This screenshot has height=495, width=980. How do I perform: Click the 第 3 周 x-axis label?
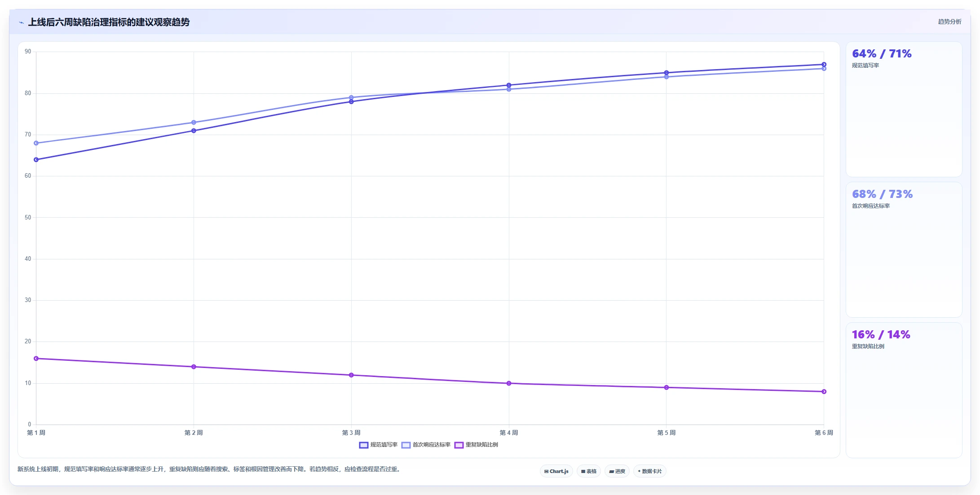(x=351, y=433)
